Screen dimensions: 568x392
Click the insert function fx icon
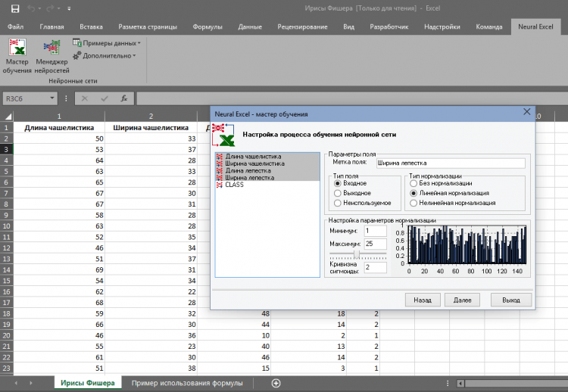(x=123, y=98)
